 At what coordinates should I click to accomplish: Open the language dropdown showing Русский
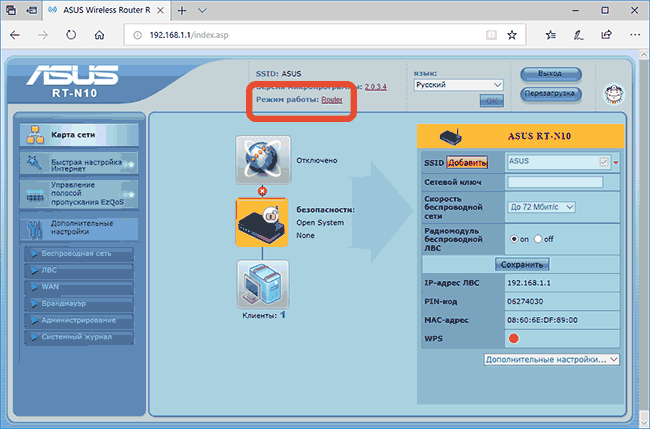pos(458,85)
